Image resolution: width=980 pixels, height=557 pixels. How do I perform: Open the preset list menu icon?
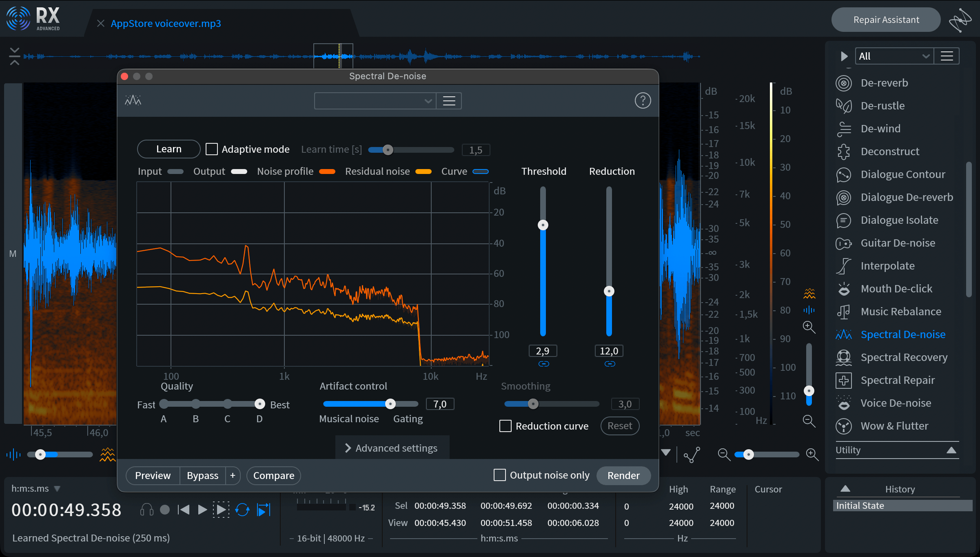[x=449, y=101]
